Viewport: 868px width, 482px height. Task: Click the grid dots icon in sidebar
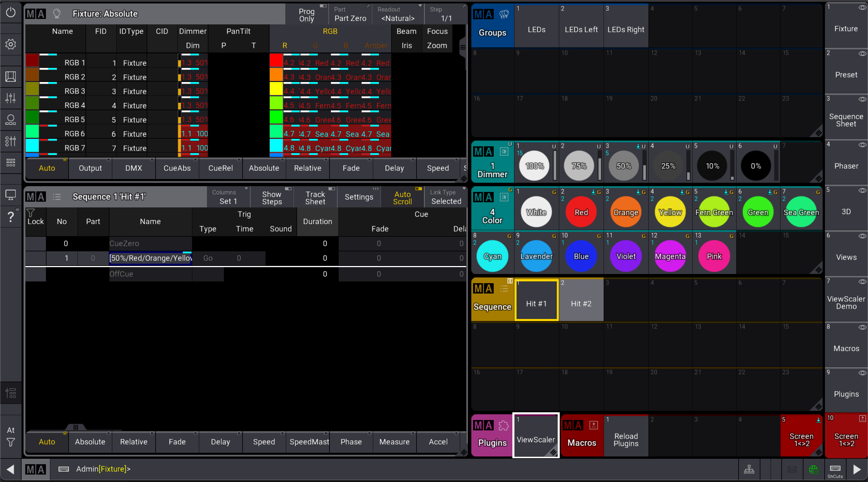pos(11,163)
